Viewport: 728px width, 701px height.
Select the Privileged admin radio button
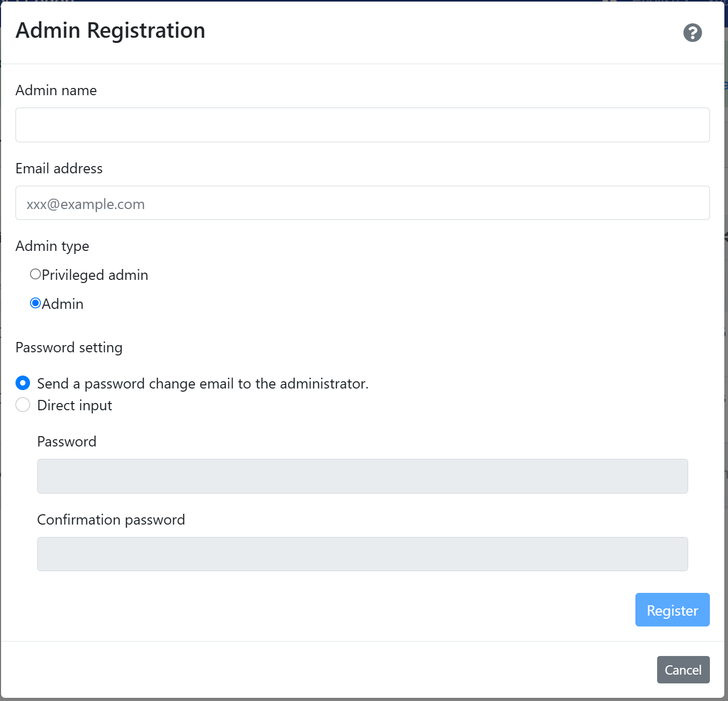(35, 274)
